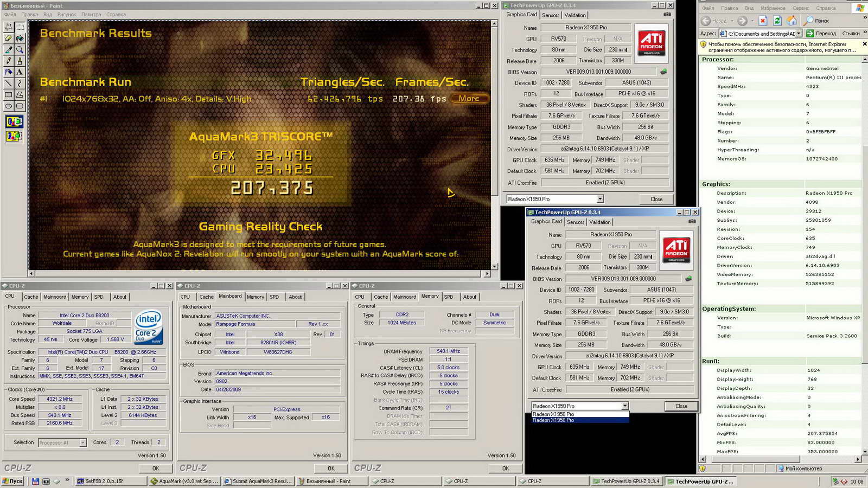
Task: Click the Paint canvas horizontal scrollbar left arrow
Action: point(31,274)
